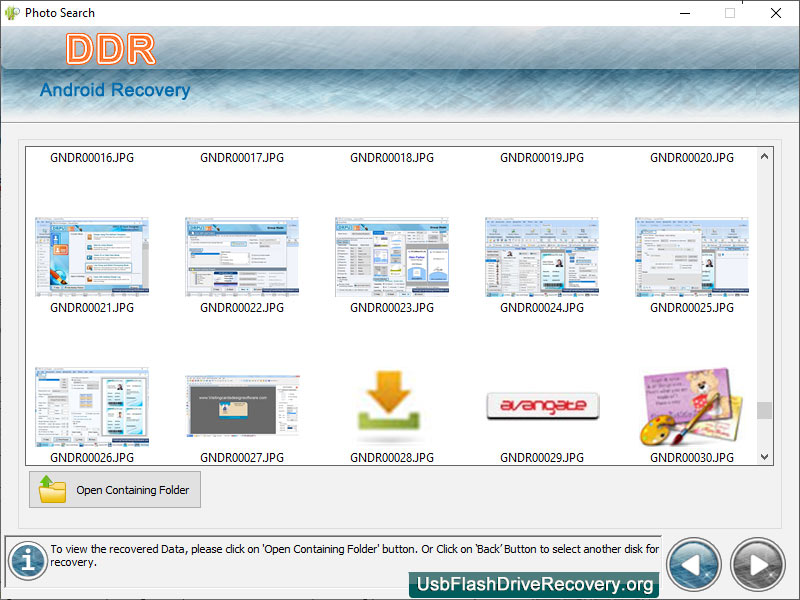Click the GNDR00028.JPG label text
The height and width of the screenshot is (600, 800).
click(392, 458)
